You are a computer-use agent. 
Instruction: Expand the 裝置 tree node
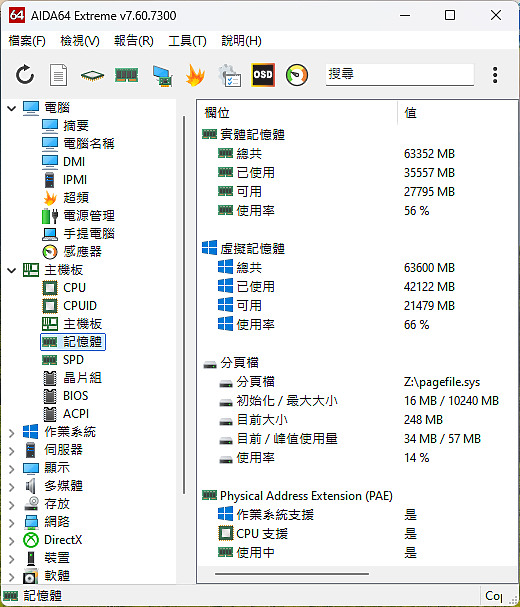[x=12, y=559]
